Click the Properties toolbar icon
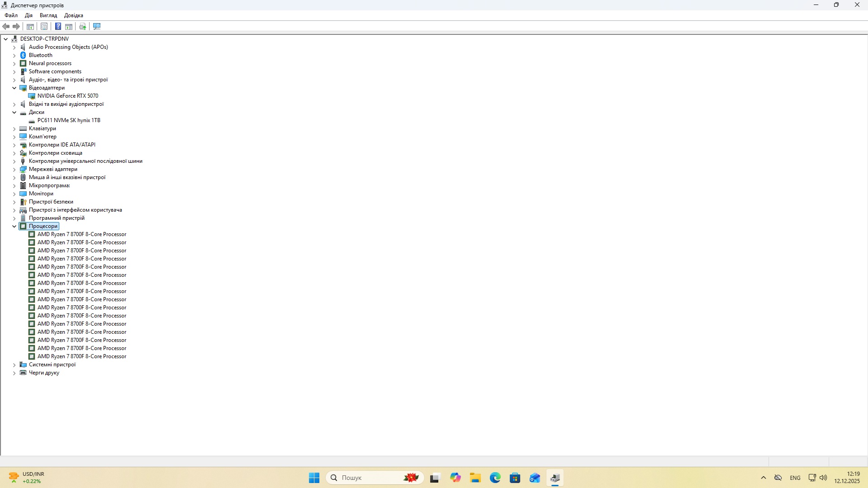Screen dimensions: 868x488 tap(44, 27)
